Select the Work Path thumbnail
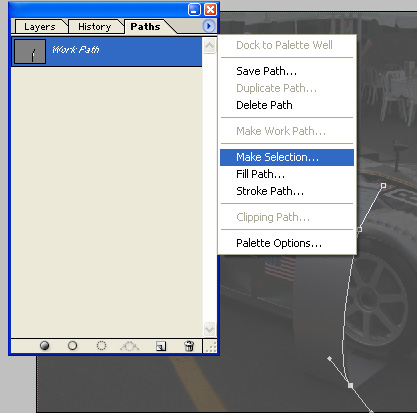Screen dimensions: 417x413 pyautogui.click(x=29, y=52)
